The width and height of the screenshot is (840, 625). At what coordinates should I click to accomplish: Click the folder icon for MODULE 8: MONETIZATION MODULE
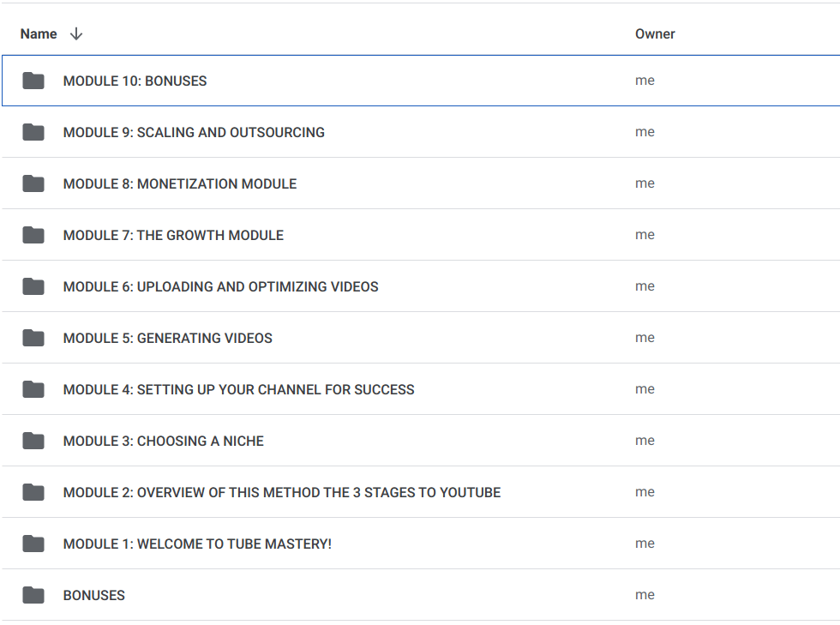pyautogui.click(x=33, y=183)
